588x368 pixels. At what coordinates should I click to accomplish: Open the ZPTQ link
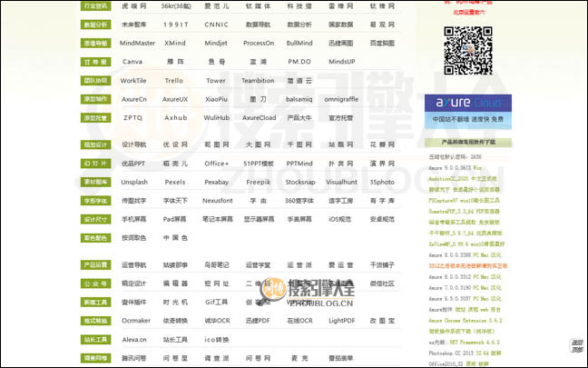[132, 118]
